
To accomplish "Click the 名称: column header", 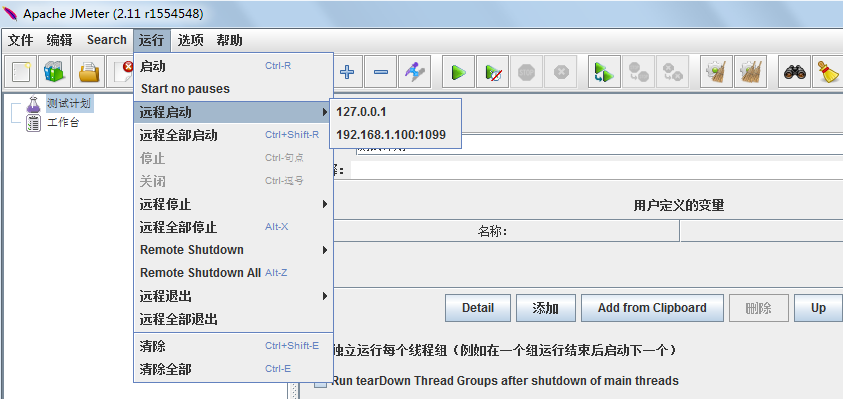I will click(x=492, y=232).
